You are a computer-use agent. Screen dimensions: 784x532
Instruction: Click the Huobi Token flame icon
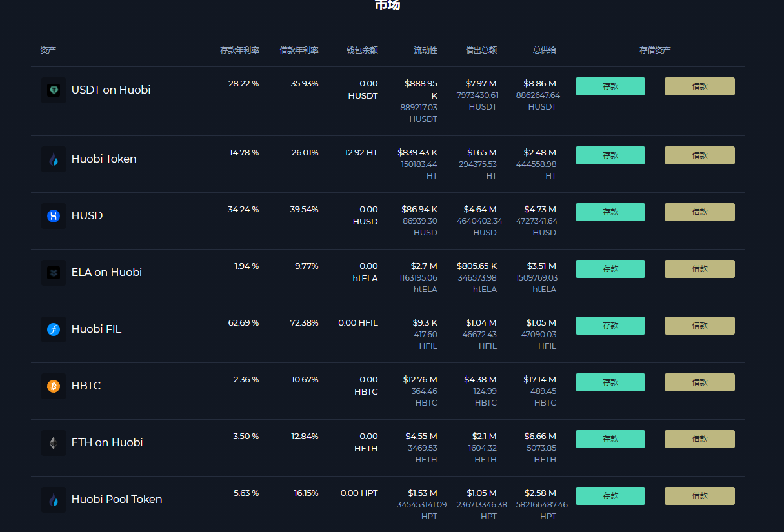(x=54, y=159)
